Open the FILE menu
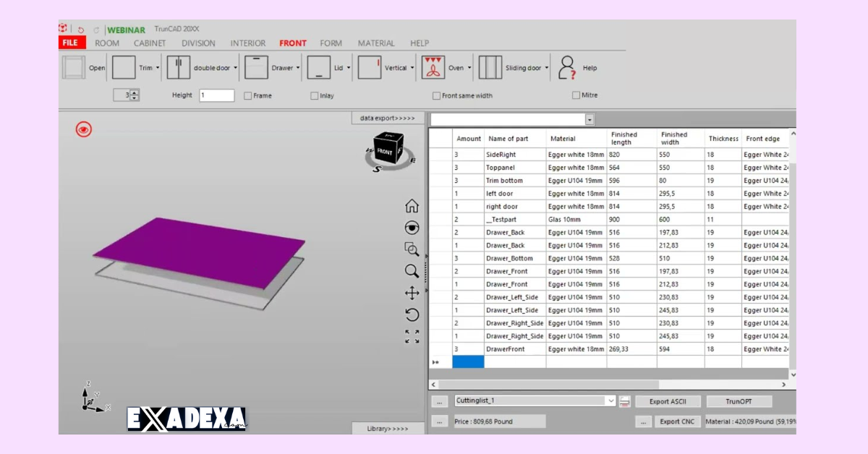The image size is (868, 454). (70, 43)
